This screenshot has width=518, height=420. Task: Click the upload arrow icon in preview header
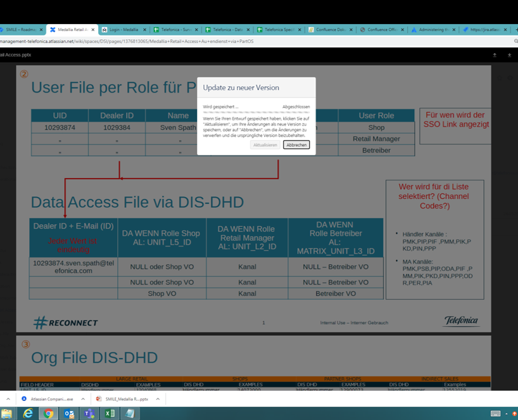[x=495, y=55]
